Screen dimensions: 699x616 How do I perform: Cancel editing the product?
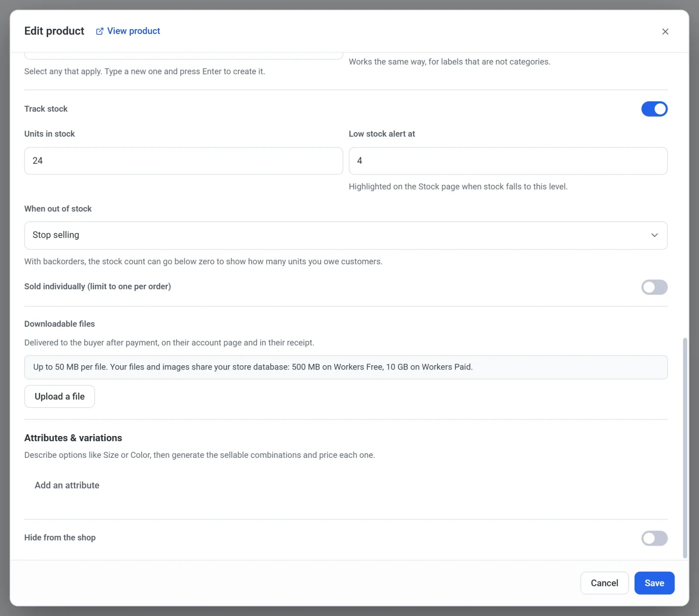coord(604,583)
